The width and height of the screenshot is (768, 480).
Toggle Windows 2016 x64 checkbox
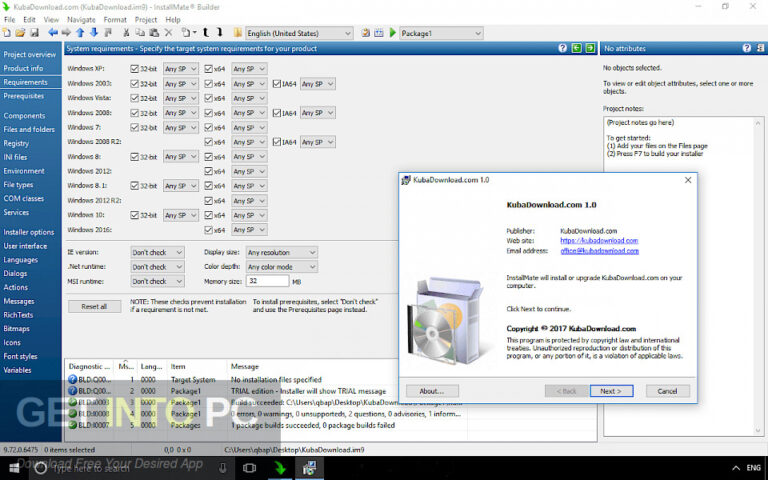(208, 230)
